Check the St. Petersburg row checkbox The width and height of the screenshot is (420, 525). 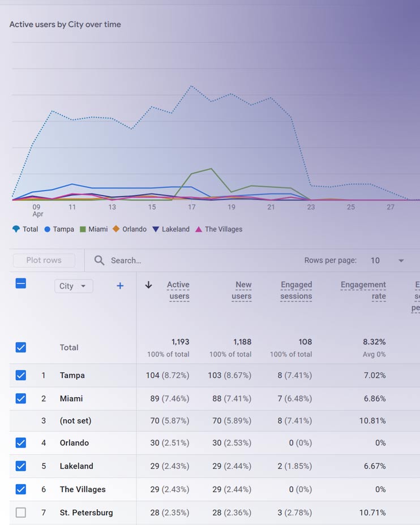tap(21, 513)
